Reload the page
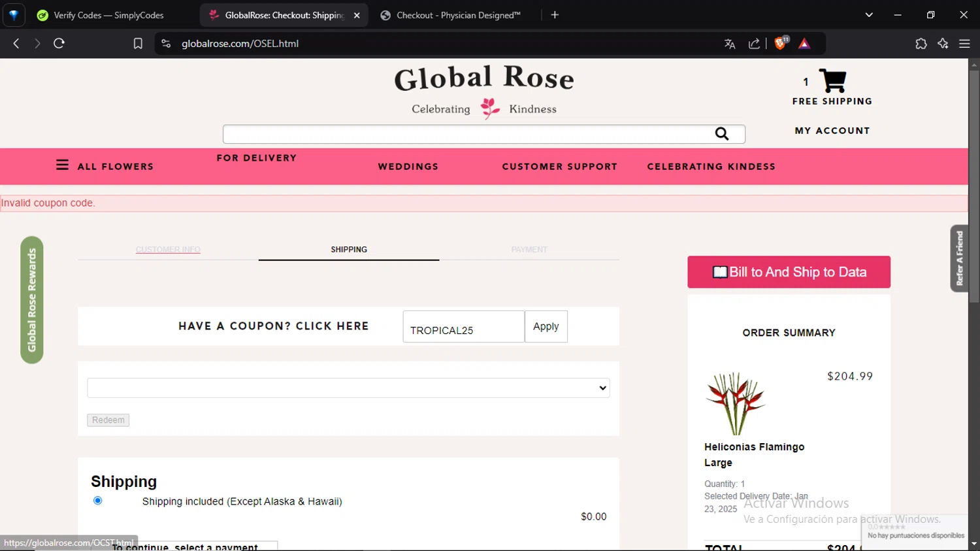Screen dimensions: 980x551 (59, 43)
